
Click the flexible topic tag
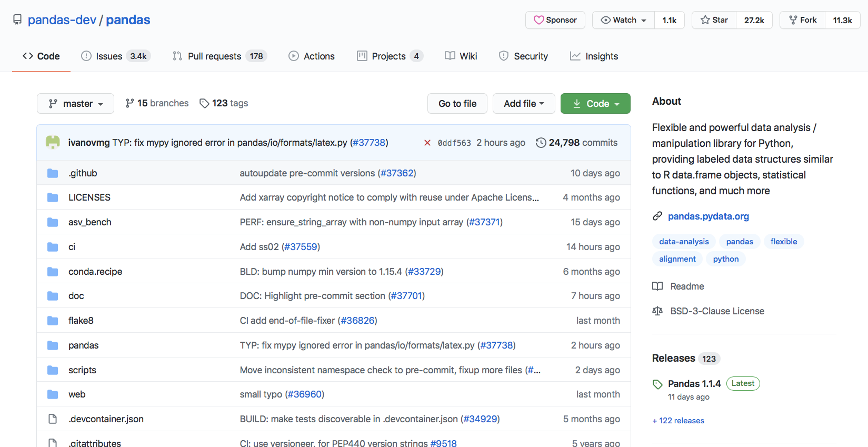pos(784,242)
